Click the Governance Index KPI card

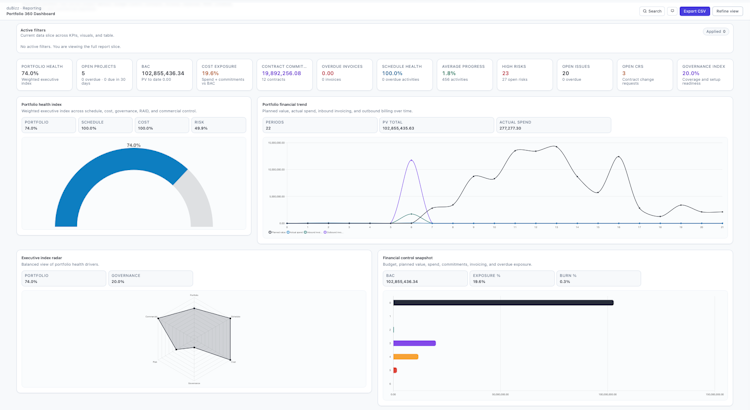pos(705,75)
